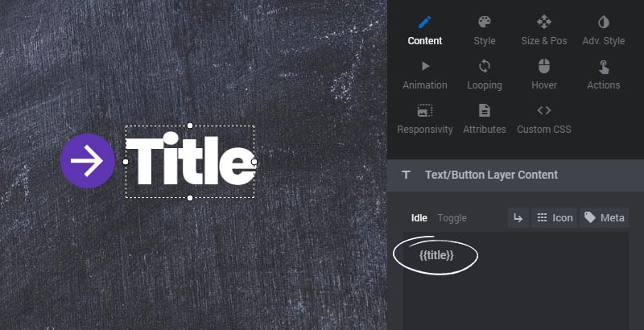
Task: Open the Content tab pencil icon
Action: (425, 23)
